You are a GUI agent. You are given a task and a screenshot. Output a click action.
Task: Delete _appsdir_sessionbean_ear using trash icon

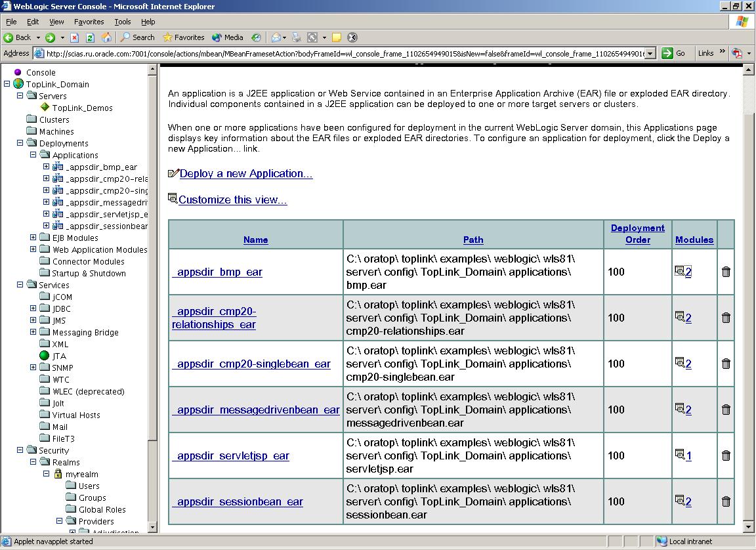[726, 501]
